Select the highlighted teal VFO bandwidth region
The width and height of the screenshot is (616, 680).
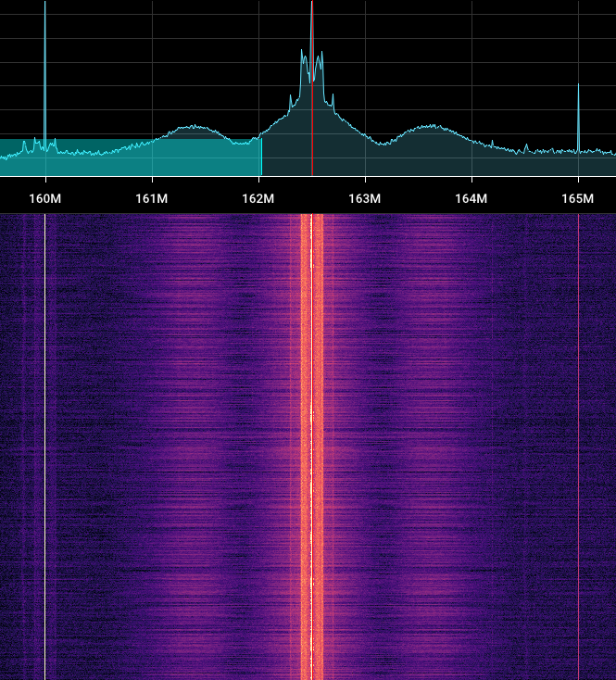[131, 157]
